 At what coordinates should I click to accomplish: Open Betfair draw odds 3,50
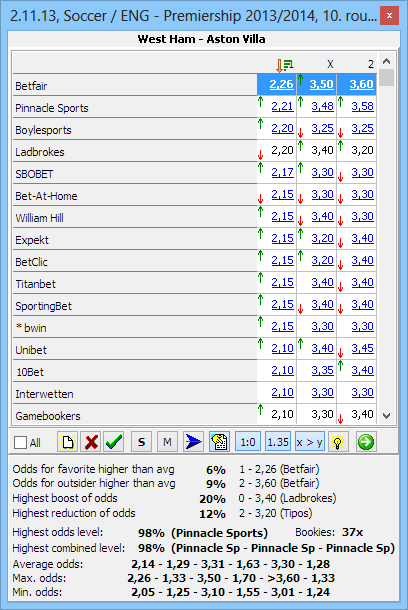coord(321,84)
